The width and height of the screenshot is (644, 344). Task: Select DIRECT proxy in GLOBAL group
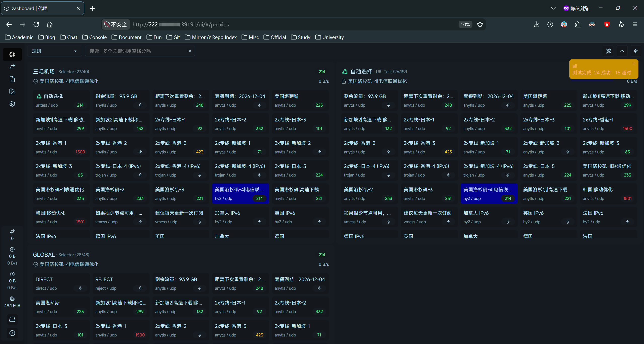tap(61, 283)
